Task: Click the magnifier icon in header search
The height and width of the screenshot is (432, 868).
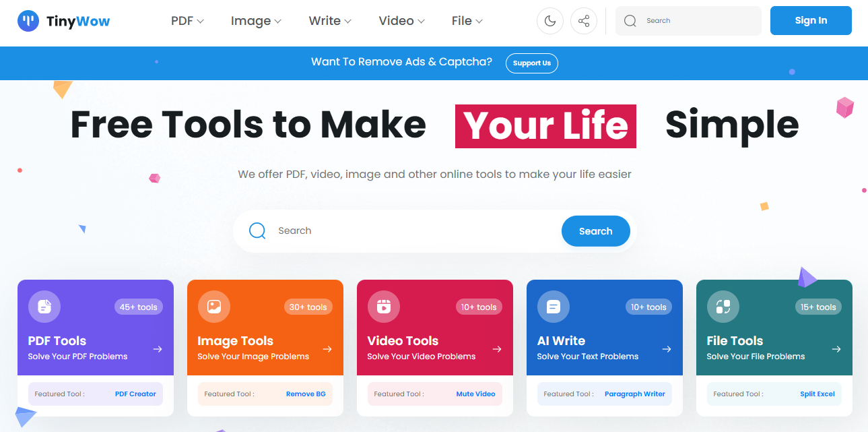Action: pos(630,21)
